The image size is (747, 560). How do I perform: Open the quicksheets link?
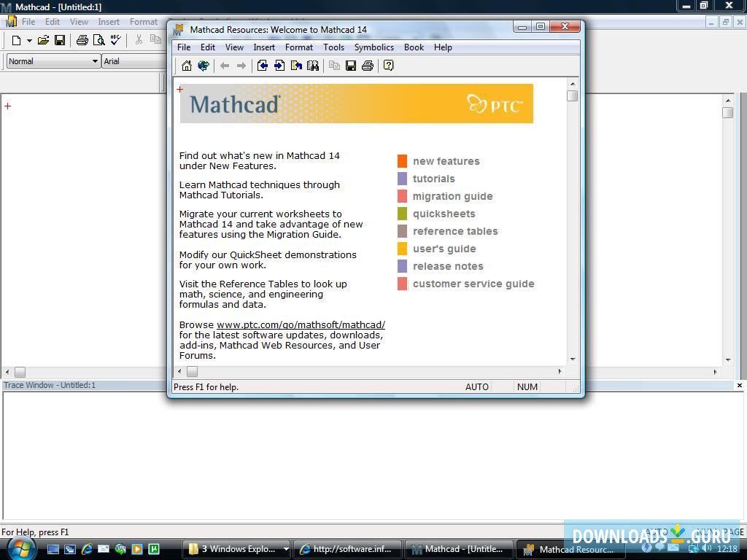[444, 214]
